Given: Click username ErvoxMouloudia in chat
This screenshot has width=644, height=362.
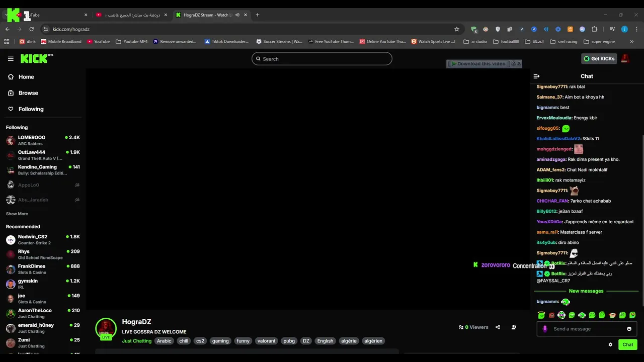Looking at the screenshot, I should (554, 118).
